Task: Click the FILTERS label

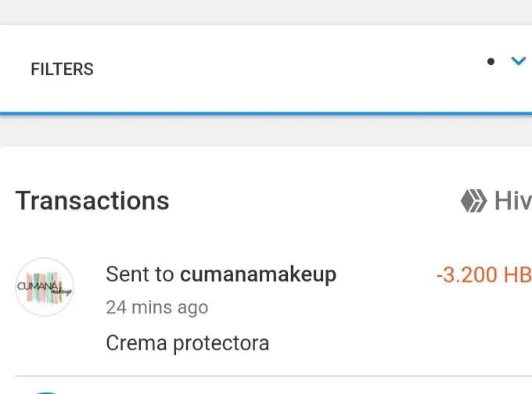Action: click(62, 69)
